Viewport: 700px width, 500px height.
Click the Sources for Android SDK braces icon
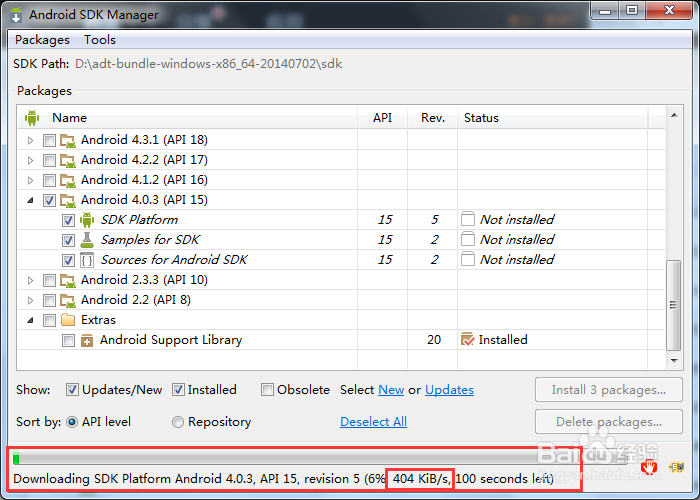87,260
